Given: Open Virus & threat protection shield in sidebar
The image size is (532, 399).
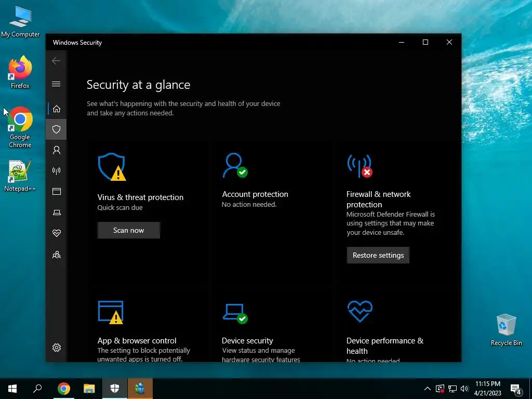Looking at the screenshot, I should [x=56, y=129].
